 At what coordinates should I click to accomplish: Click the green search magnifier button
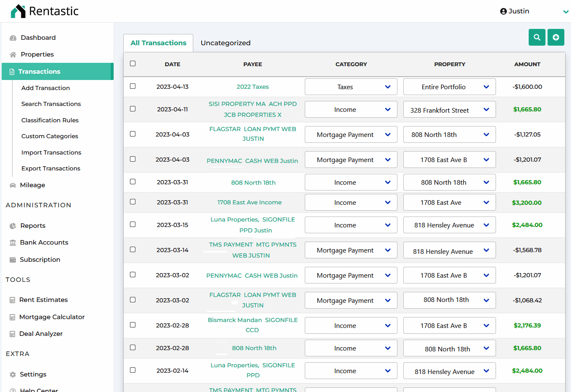[x=537, y=37]
